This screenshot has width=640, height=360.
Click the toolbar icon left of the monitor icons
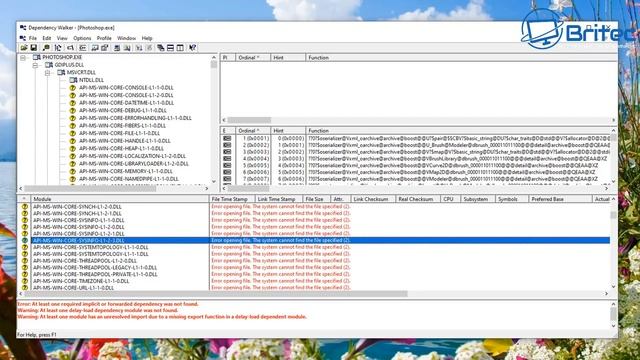point(82,48)
